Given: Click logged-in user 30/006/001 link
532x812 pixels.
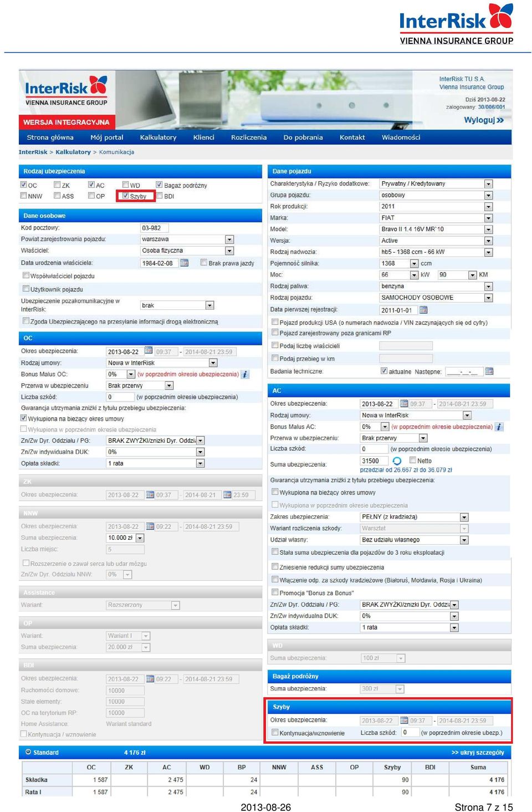Looking at the screenshot, I should coord(492,107).
